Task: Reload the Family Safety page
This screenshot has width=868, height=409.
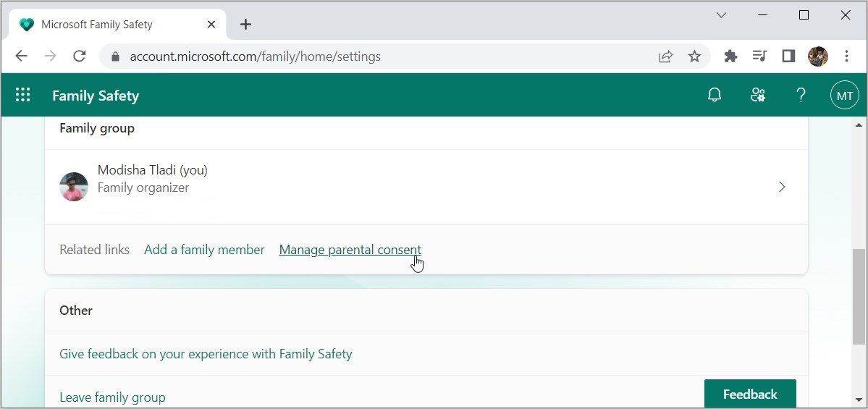Action: [x=80, y=56]
